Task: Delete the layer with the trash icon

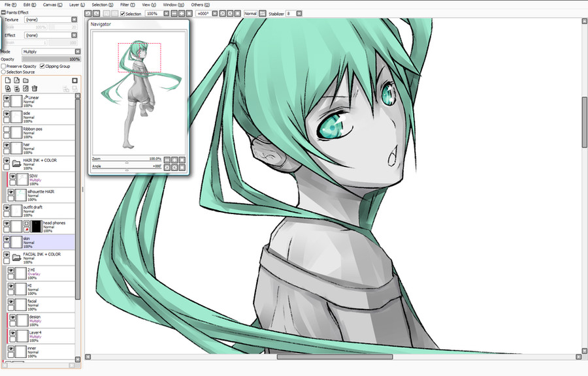Action: coord(35,88)
